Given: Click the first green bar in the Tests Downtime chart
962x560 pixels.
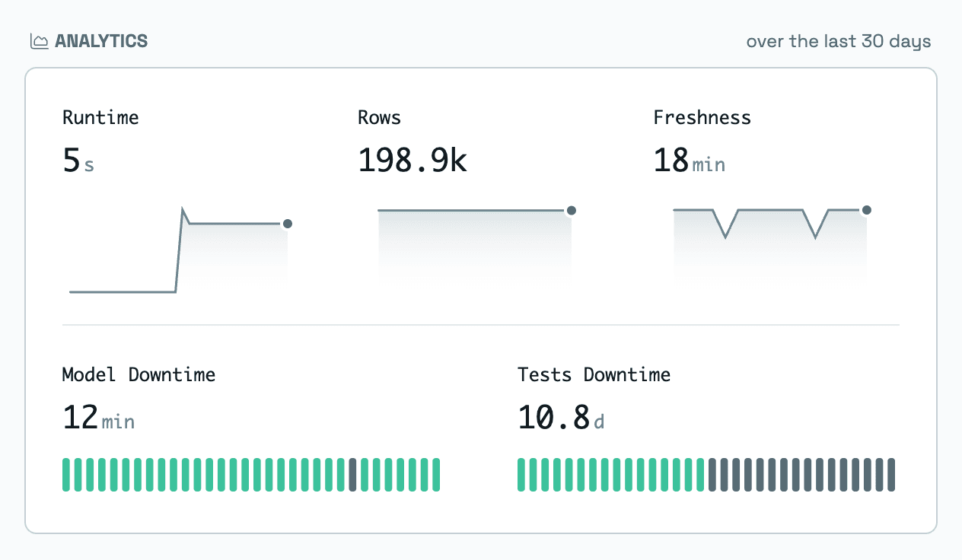Looking at the screenshot, I should [x=521, y=475].
